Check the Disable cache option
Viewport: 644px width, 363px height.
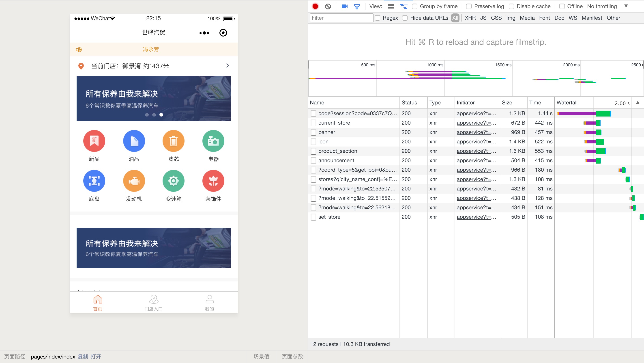coord(511,6)
